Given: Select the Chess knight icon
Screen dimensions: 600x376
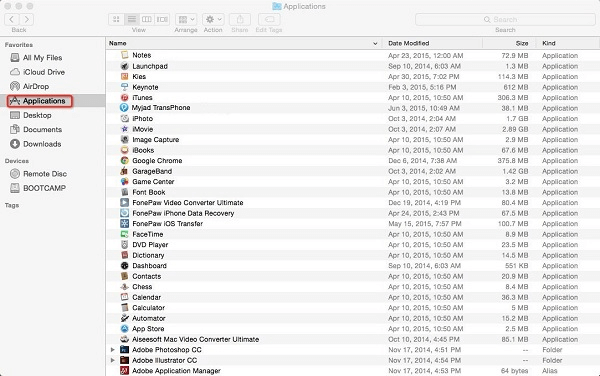Looking at the screenshot, I should tap(124, 286).
